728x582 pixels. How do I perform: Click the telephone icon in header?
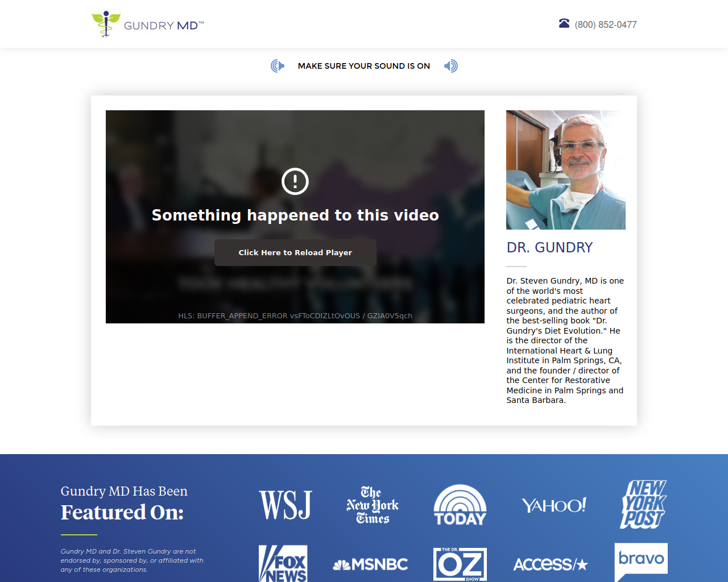564,23
